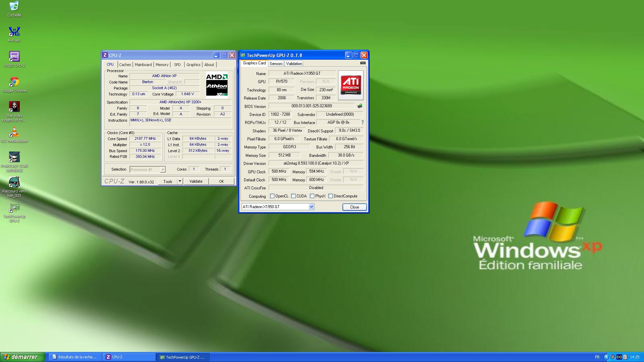This screenshot has width=644, height=362.
Task: Click the AMD Athlon XP logo in CPU-Z
Action: 217,85
